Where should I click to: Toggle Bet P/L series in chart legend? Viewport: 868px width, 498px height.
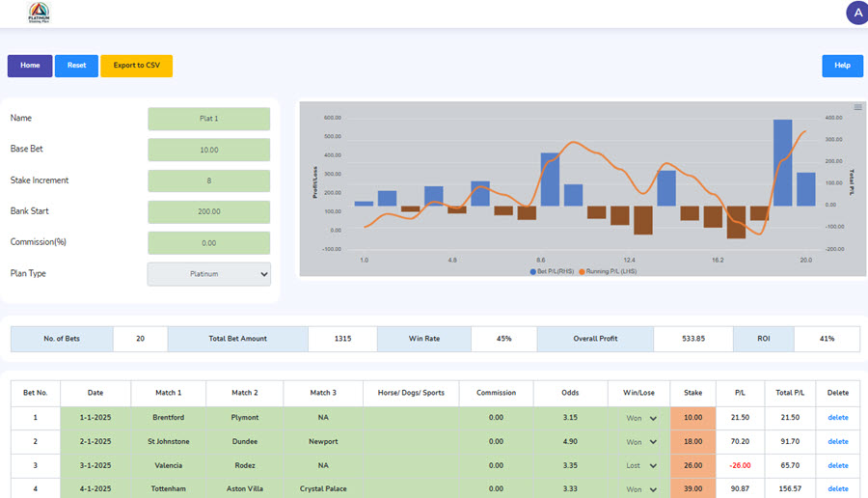click(551, 271)
